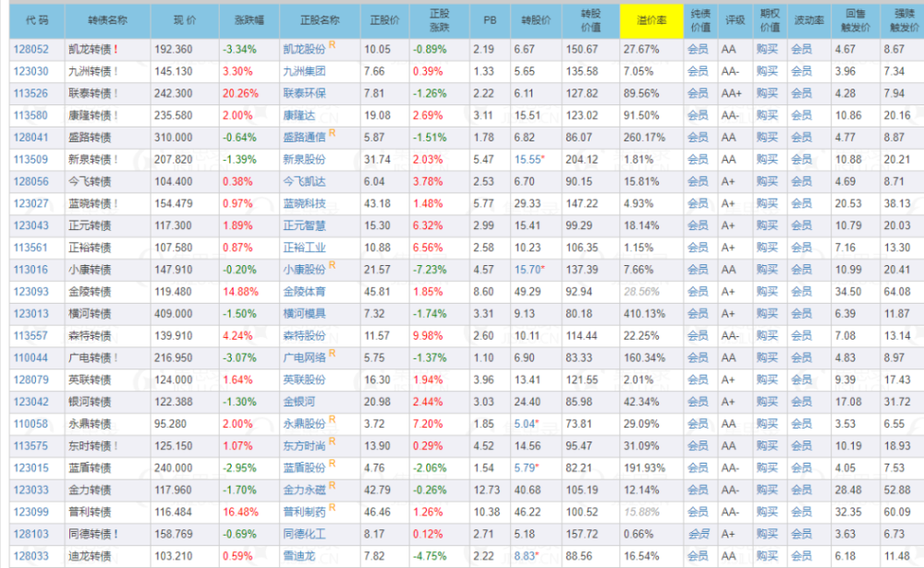Sort by the 转股价 column header
924x568 pixels.
click(536, 20)
